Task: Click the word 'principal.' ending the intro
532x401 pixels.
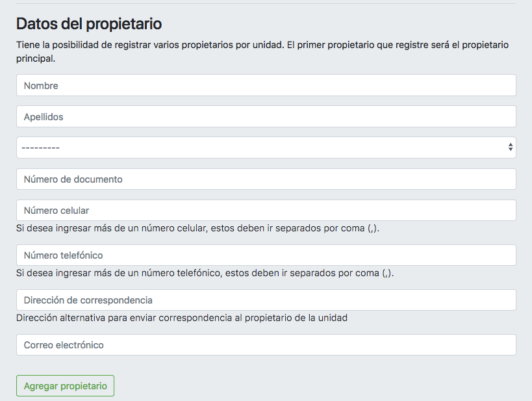Action: click(x=36, y=58)
